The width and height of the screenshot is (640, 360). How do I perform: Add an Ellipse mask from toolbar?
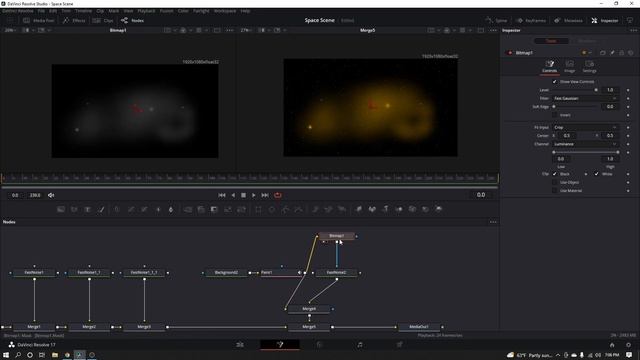[272, 209]
